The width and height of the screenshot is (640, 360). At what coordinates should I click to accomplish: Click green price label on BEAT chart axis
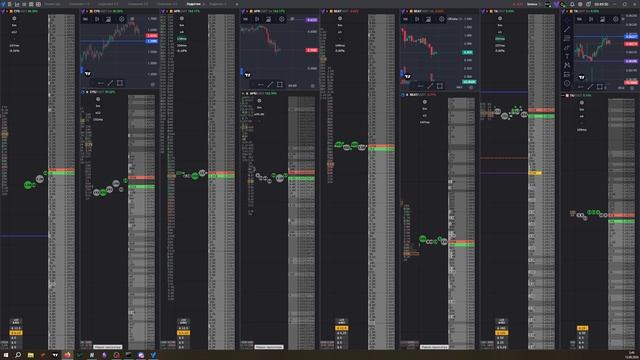[x=467, y=52]
